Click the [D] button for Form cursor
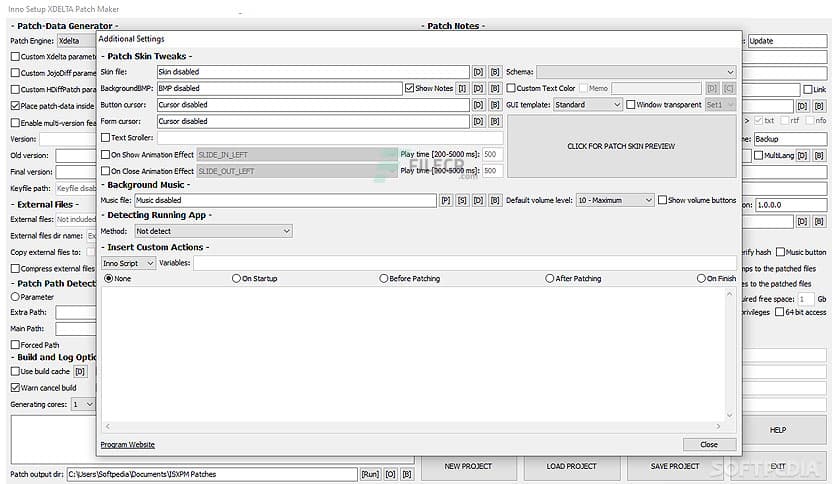 (478, 122)
